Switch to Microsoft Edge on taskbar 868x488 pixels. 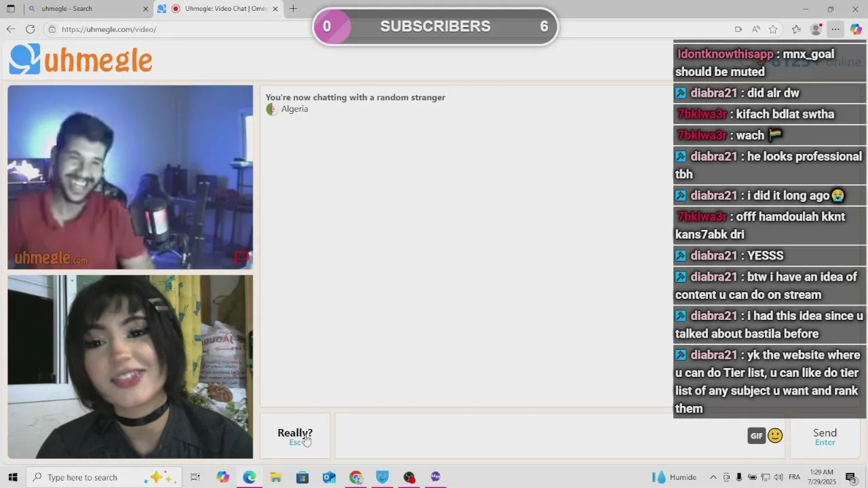(x=250, y=477)
